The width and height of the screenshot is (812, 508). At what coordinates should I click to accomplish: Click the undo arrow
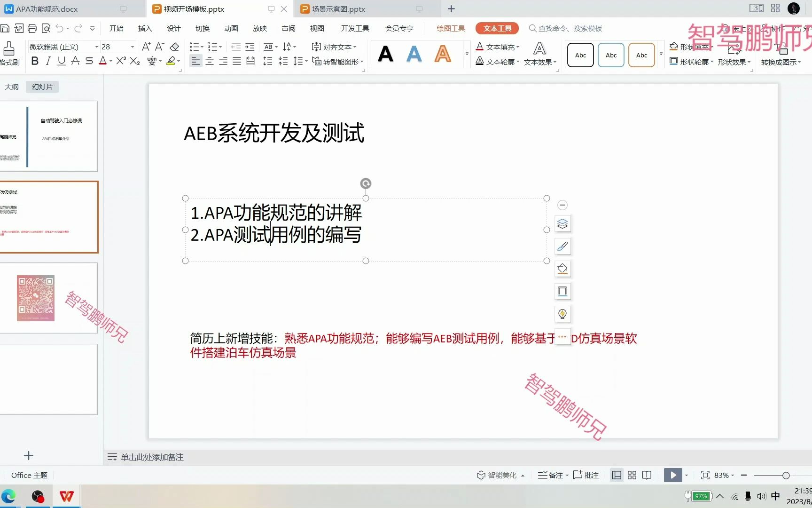(x=60, y=28)
